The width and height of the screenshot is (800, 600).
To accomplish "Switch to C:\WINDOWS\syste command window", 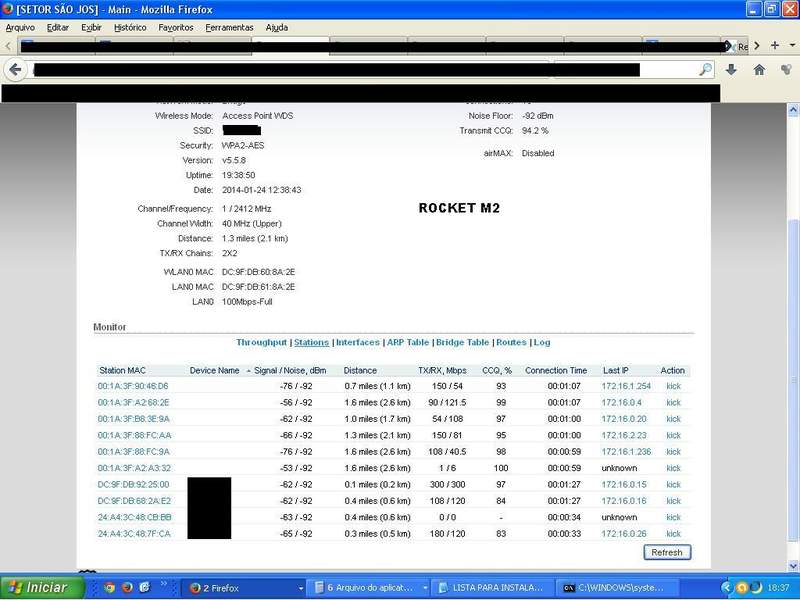I will pos(616,588).
